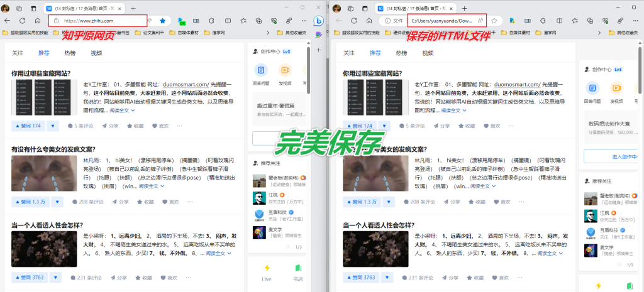Screen dimensions: 644x292
Task: Upvote 赞同 1.3 万 in the left window
Action: (x=31, y=202)
